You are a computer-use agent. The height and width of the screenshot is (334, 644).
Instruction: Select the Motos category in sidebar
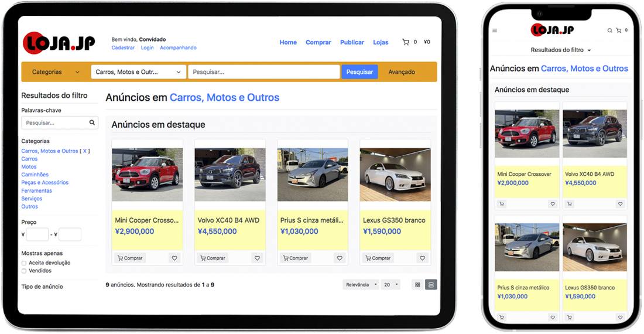[29, 167]
